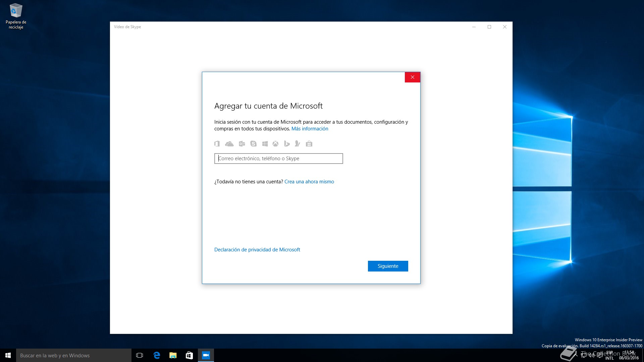Open 'Declaración de privacidad de Microsoft' link

click(257, 250)
